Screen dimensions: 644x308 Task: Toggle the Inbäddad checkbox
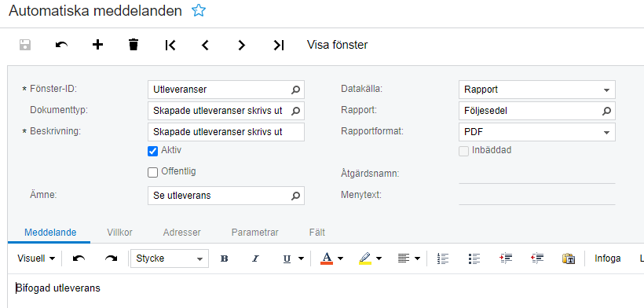pyautogui.click(x=463, y=151)
